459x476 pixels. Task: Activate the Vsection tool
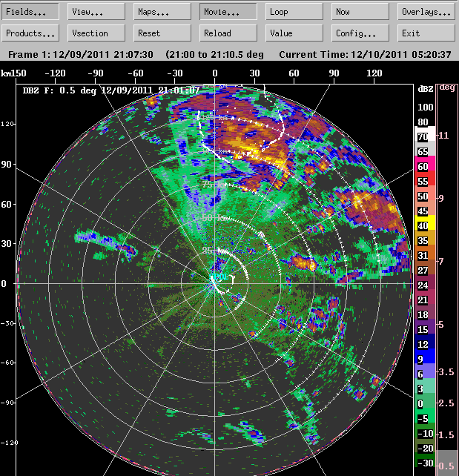pyautogui.click(x=96, y=33)
